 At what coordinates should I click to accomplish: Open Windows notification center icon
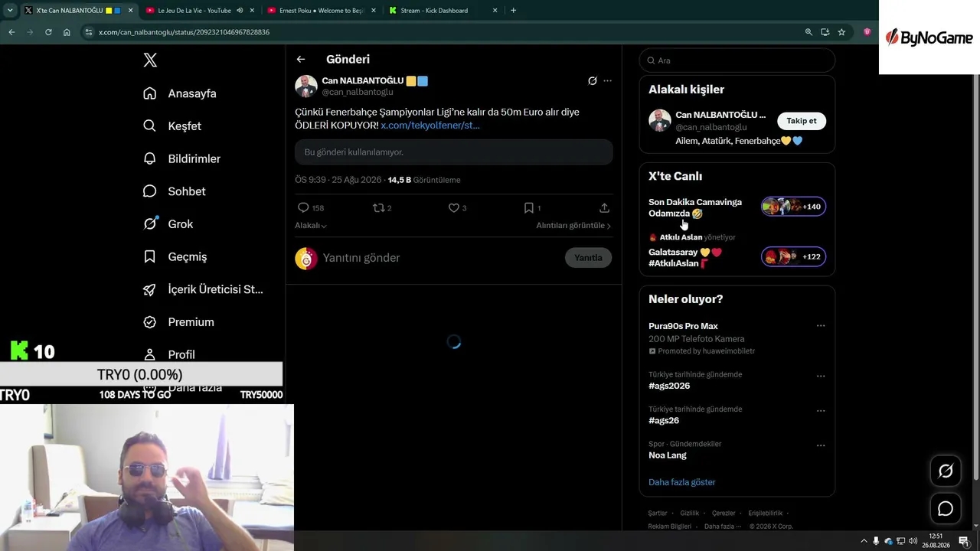click(x=964, y=541)
